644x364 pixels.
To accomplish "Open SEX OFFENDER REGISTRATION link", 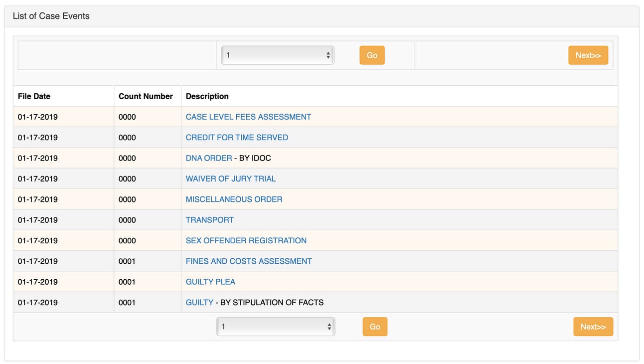I will click(x=246, y=240).
